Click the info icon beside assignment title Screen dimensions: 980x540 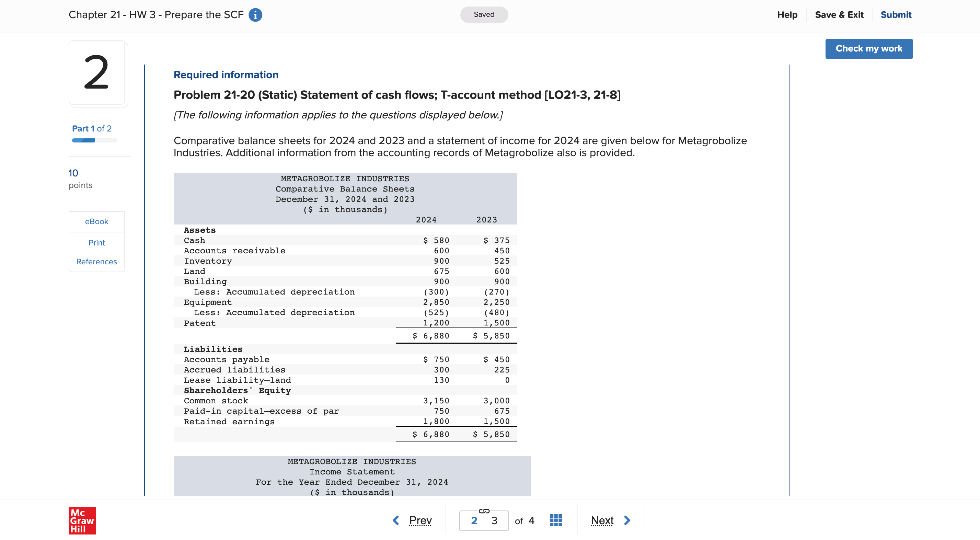pos(255,15)
